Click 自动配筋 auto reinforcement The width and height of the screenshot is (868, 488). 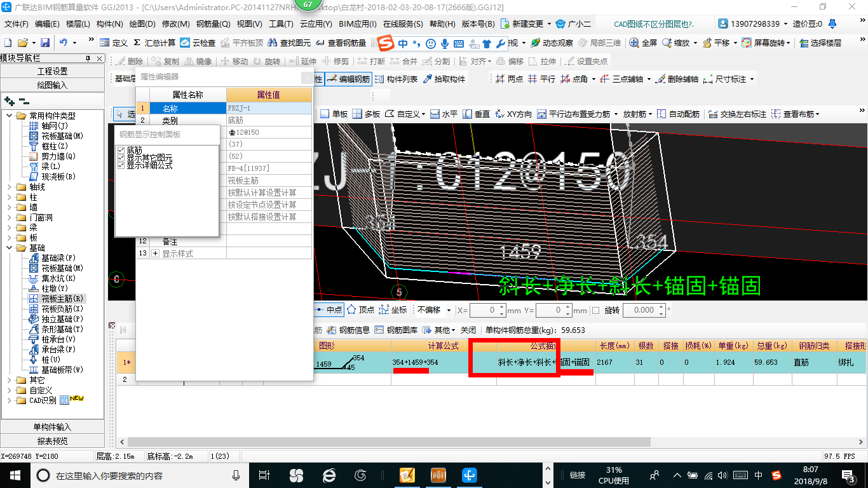678,114
